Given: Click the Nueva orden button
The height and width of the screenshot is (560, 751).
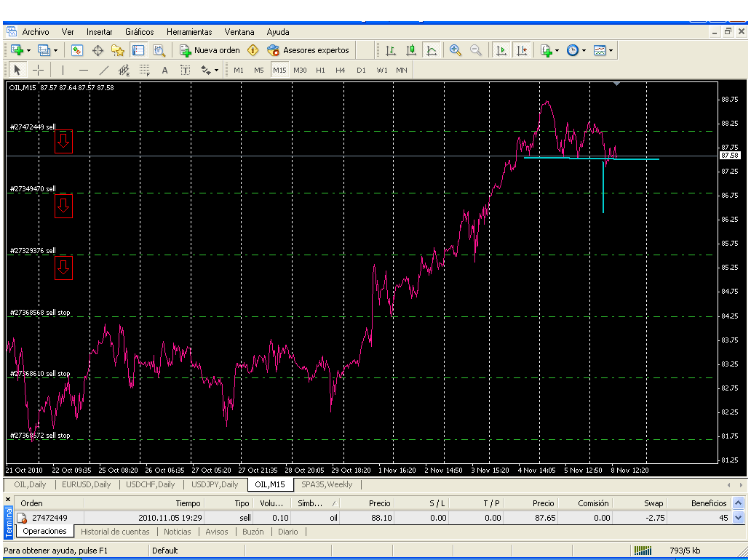Looking at the screenshot, I should point(210,50).
